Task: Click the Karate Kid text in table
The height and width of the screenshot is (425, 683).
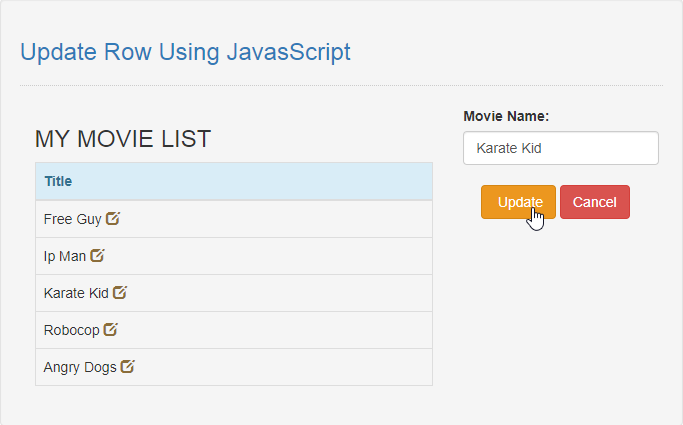Action: (76, 293)
